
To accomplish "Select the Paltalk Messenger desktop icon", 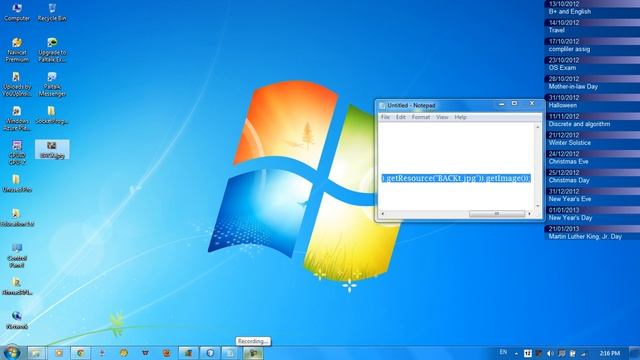I will tap(52, 84).
